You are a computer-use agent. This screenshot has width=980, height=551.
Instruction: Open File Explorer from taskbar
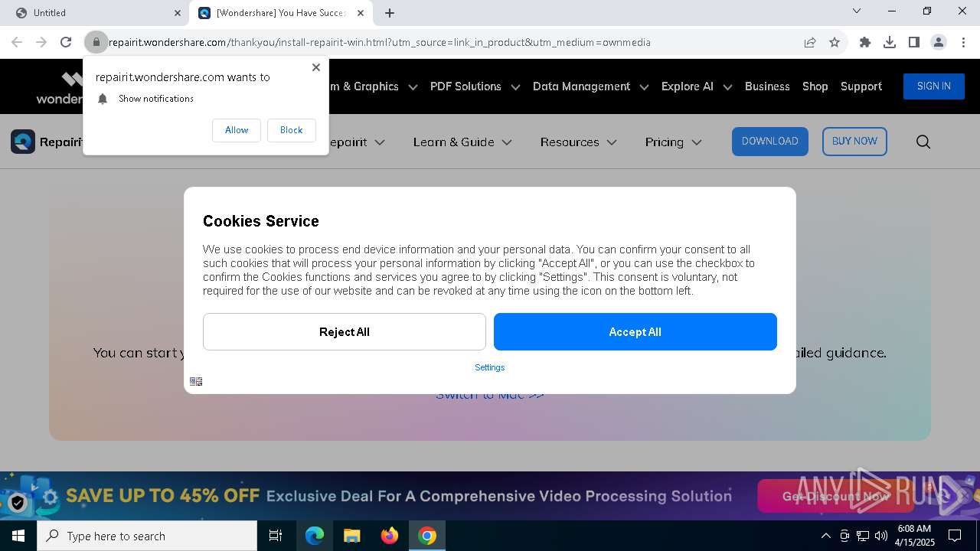(351, 536)
